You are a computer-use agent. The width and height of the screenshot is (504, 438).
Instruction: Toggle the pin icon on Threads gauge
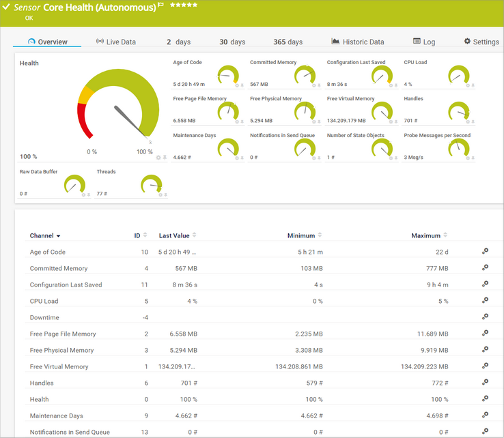(x=166, y=194)
